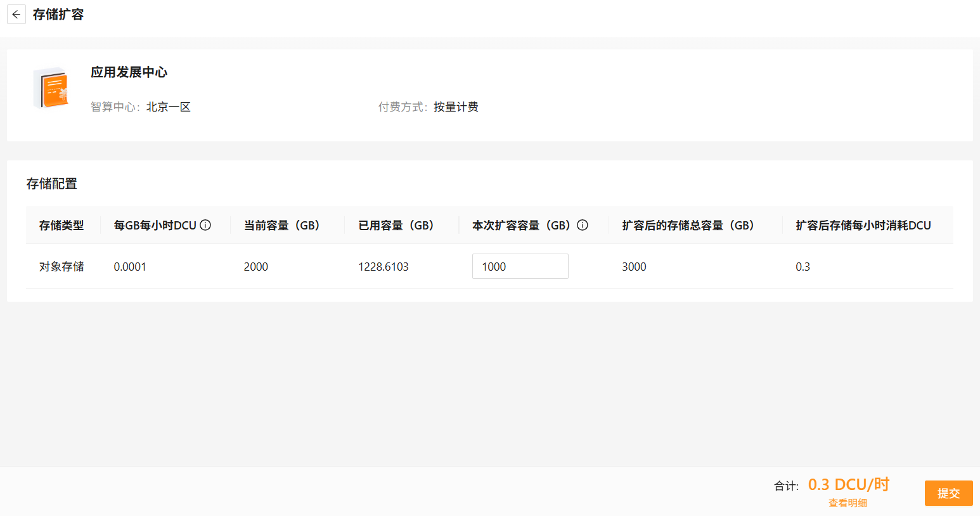The height and width of the screenshot is (516, 980).
Task: Click the 当前容量（GB） column header
Action: [281, 225]
